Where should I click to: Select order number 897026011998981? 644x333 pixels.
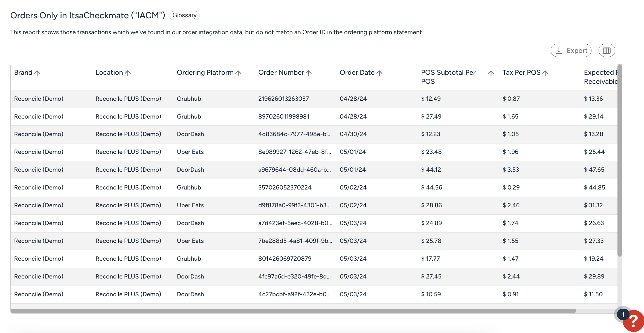[284, 117]
